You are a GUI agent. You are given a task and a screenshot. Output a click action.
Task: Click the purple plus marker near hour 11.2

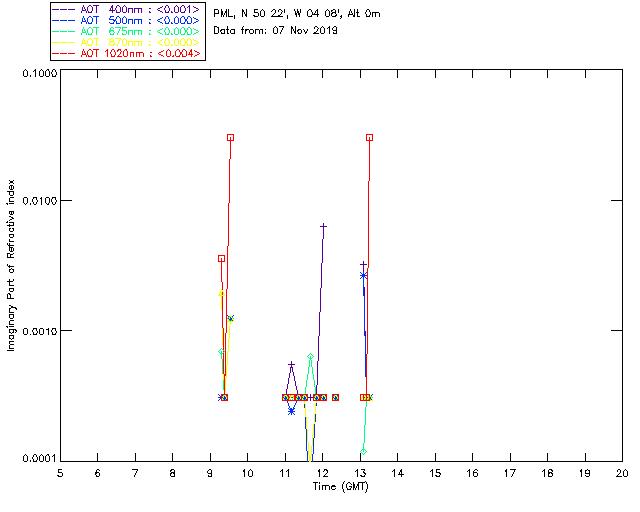[291, 364]
